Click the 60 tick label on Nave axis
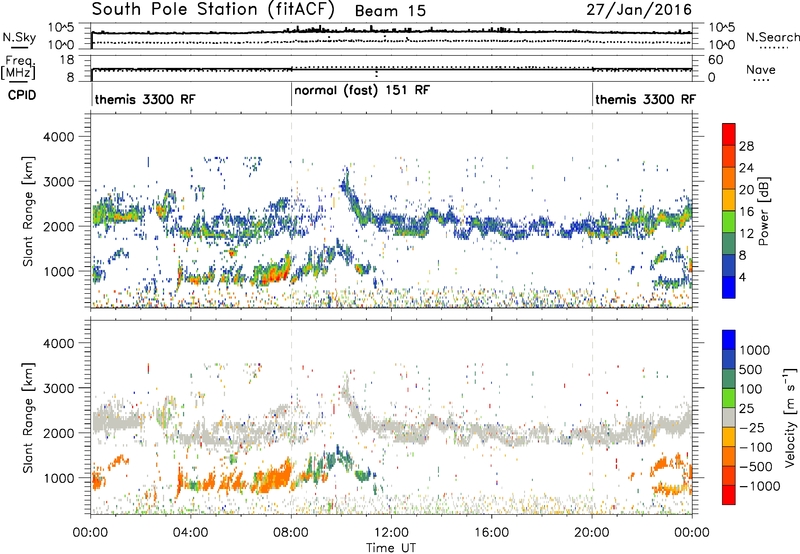The height and width of the screenshot is (554, 800). pos(715,60)
